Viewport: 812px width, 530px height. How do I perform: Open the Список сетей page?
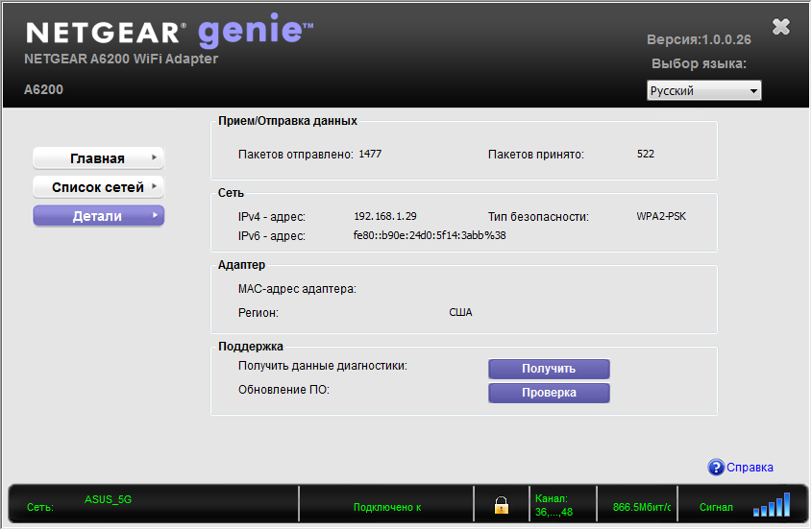tap(98, 187)
